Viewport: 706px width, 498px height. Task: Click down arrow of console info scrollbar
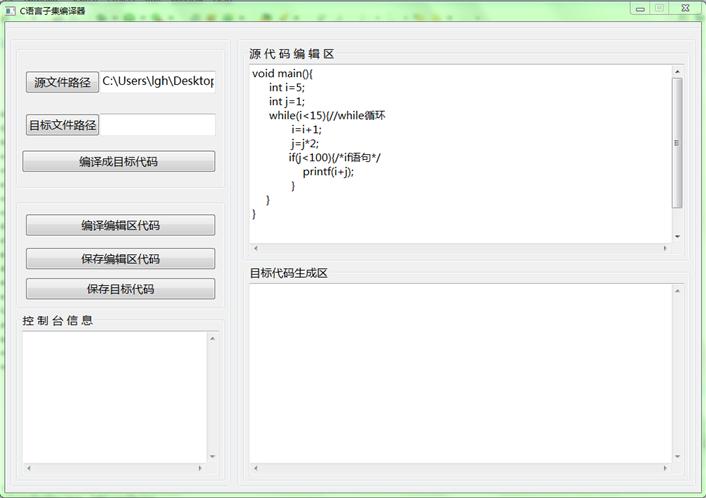point(213,457)
